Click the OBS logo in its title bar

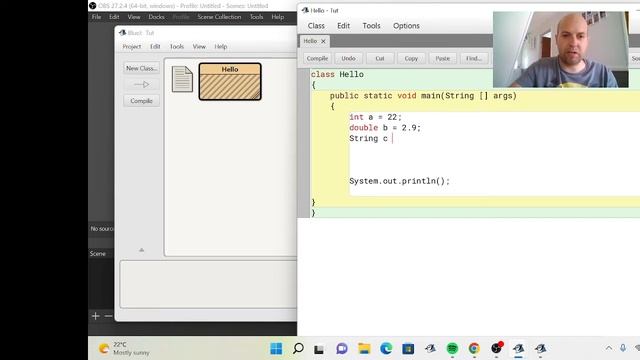point(93,6)
